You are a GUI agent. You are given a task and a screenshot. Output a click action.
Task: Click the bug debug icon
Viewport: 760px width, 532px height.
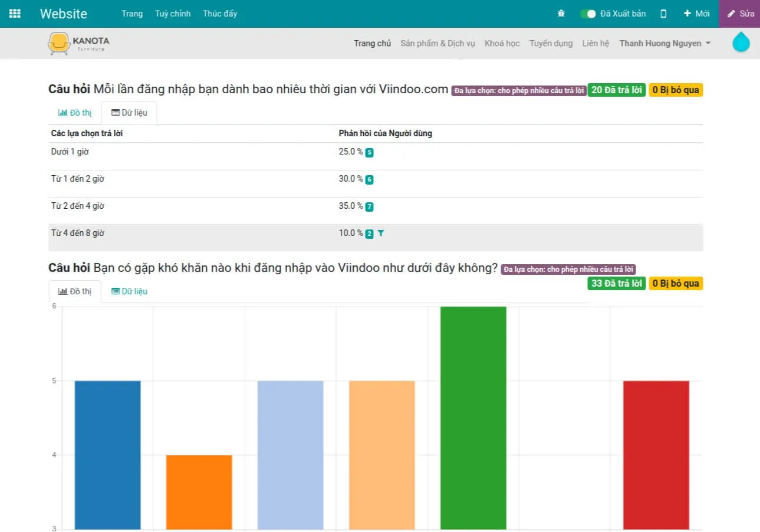[x=561, y=14]
